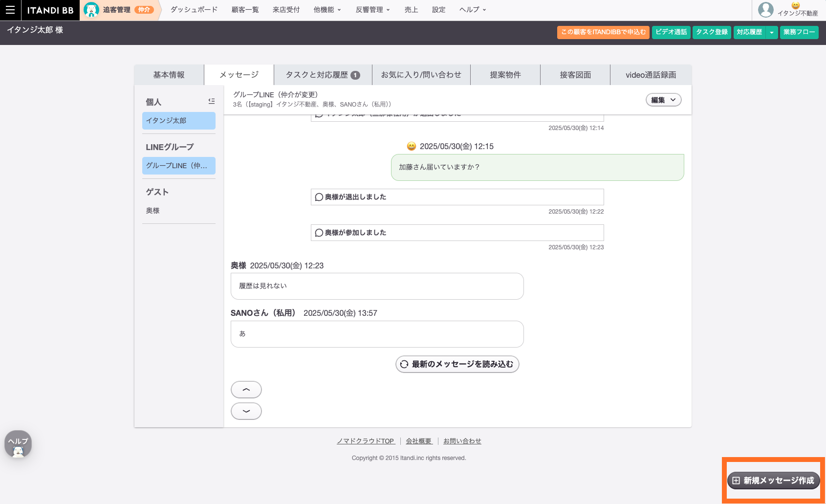Click the 新規メッセージ作成 button
This screenshot has width=826, height=504.
pyautogui.click(x=773, y=481)
